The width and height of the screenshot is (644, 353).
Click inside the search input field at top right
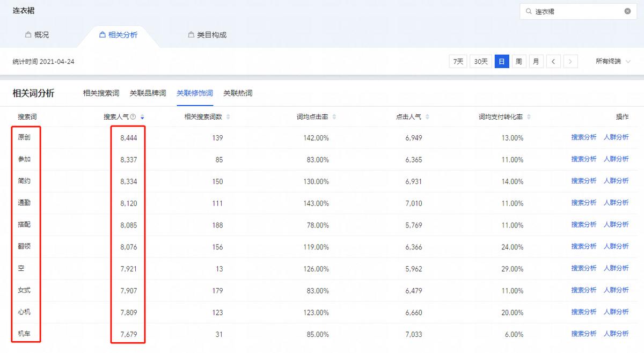(569, 11)
